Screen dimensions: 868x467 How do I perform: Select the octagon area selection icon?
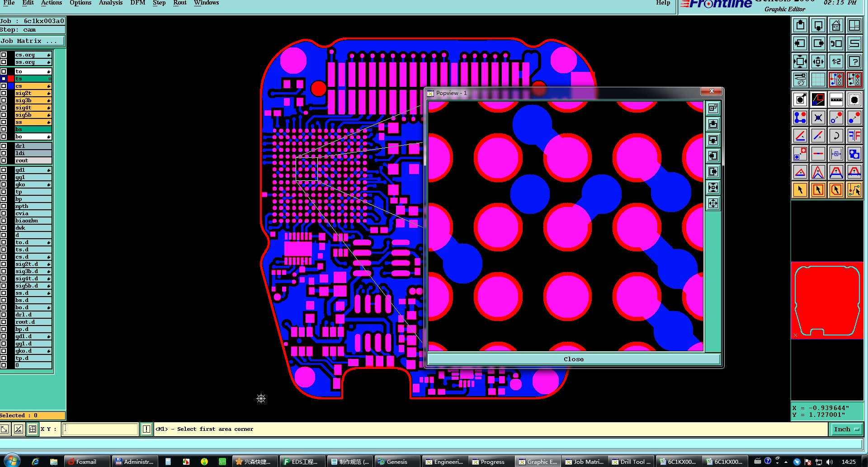pyautogui.click(x=854, y=99)
